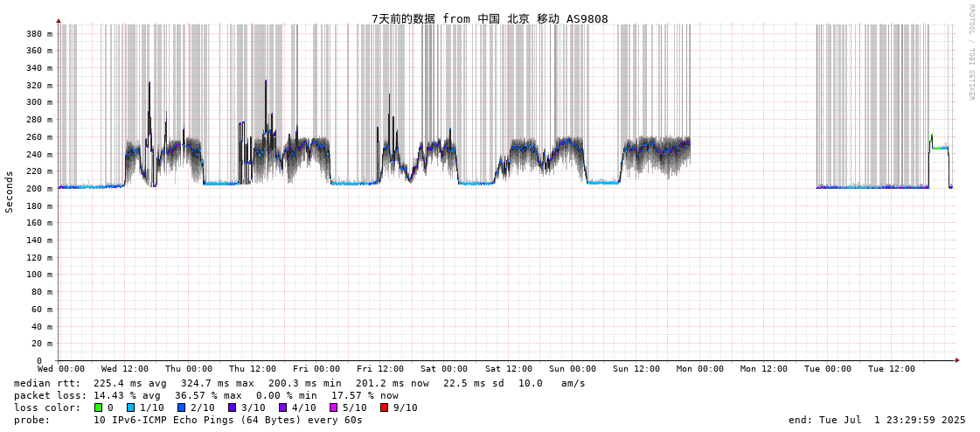Click the 'Seconds' y-axis label
Screen dimensions: 980x432
tap(10, 192)
